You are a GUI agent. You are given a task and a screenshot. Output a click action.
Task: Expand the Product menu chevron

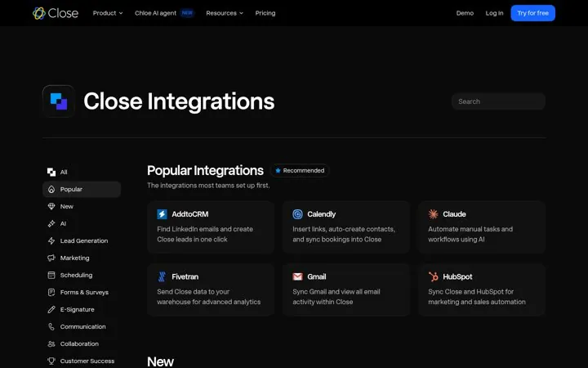point(121,13)
